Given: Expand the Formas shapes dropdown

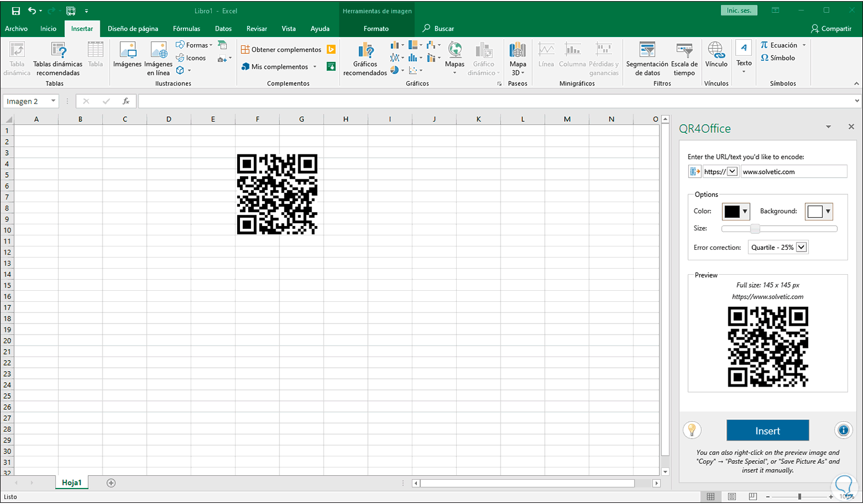Looking at the screenshot, I should tap(211, 45).
